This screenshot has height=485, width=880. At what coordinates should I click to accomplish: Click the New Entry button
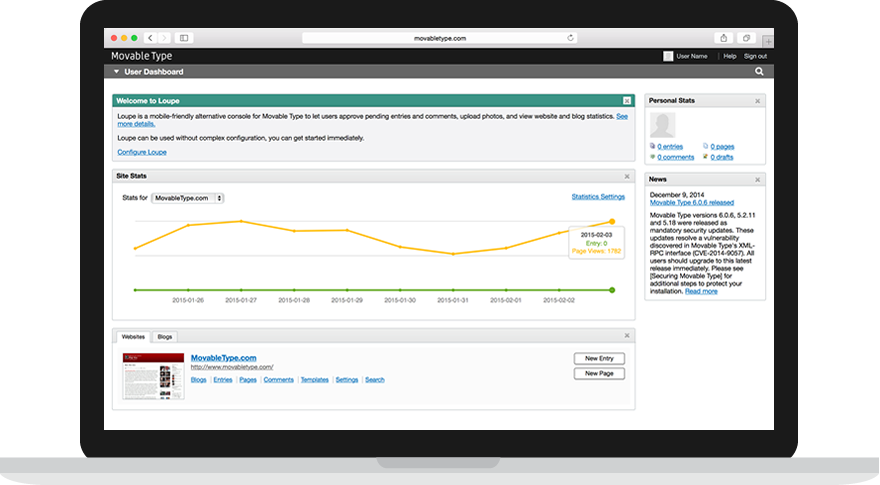(599, 358)
